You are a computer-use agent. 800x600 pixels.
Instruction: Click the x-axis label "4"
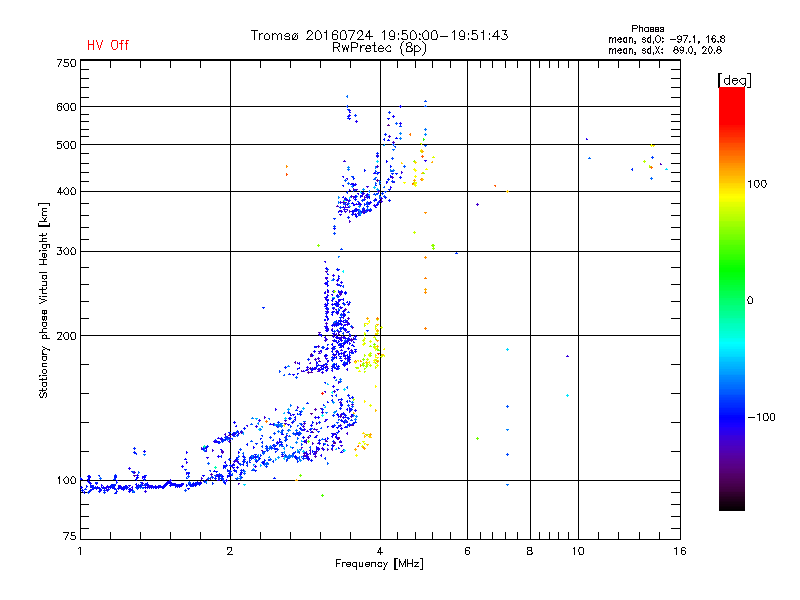[380, 551]
